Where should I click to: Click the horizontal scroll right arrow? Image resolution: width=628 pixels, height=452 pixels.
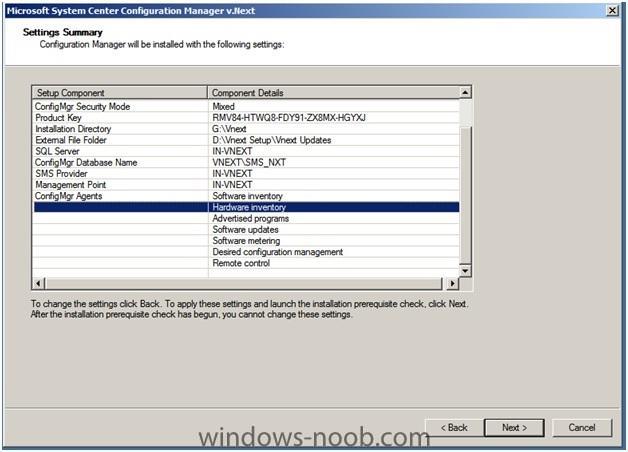click(452, 283)
